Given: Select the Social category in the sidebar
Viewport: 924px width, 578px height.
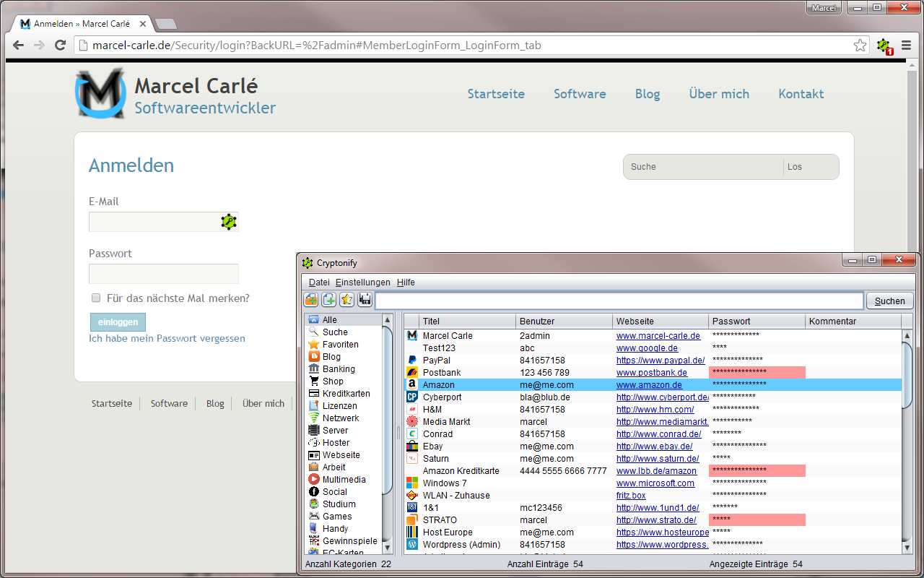Looking at the screenshot, I should [x=327, y=492].
